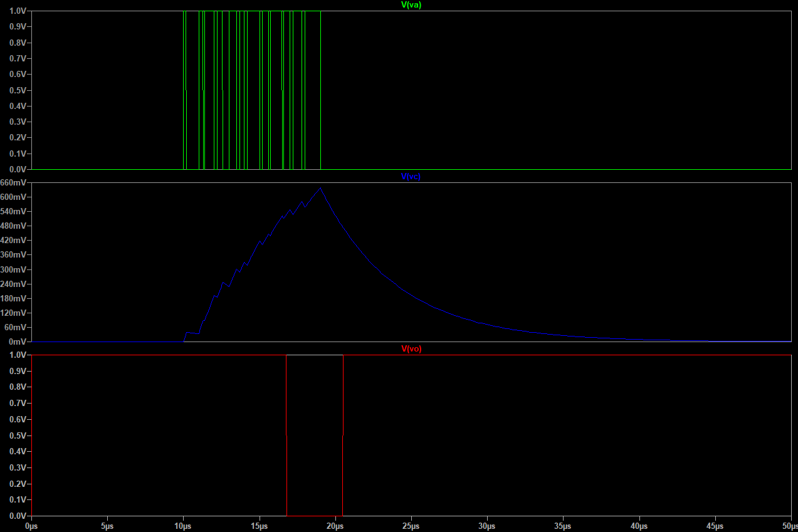Click 1.0V label on V(va) pane axis
The image size is (798, 532).
[x=18, y=11]
